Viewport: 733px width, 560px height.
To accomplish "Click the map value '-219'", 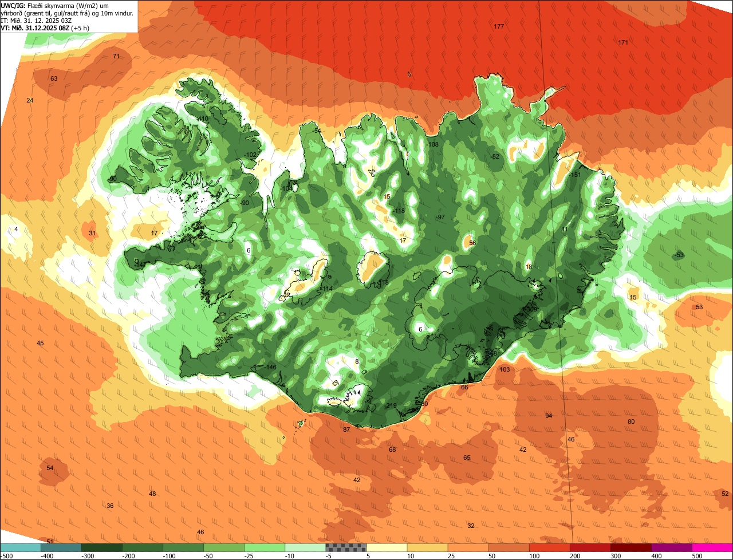I will pyautogui.click(x=391, y=405).
